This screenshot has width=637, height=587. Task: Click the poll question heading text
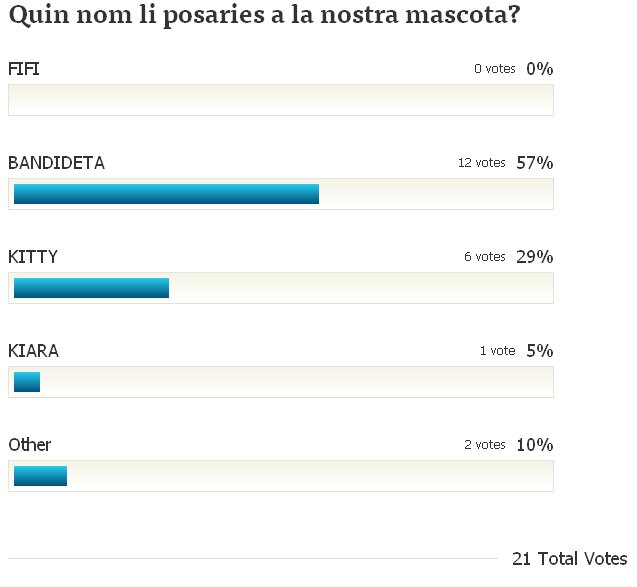pos(264,15)
